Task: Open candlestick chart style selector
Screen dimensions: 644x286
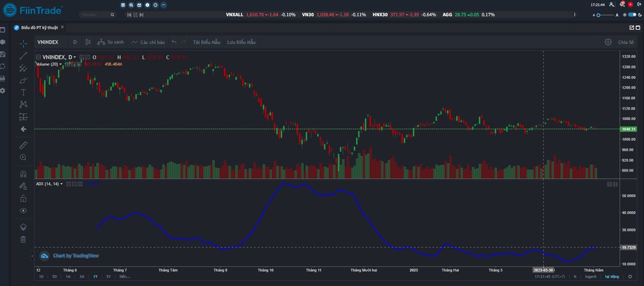Action: tap(88, 42)
